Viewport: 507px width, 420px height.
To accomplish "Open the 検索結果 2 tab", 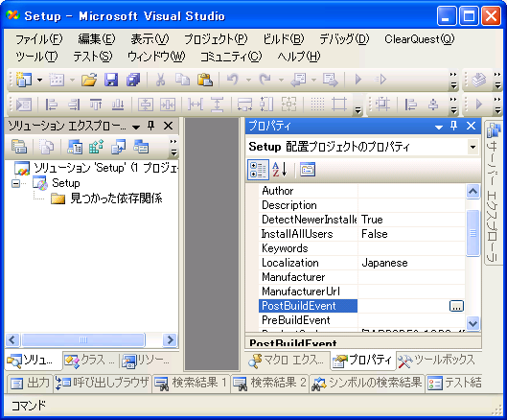I will 269,384.
